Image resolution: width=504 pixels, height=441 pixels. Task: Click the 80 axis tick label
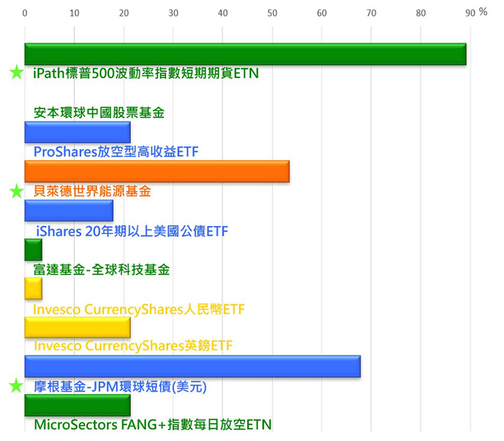[x=421, y=13]
